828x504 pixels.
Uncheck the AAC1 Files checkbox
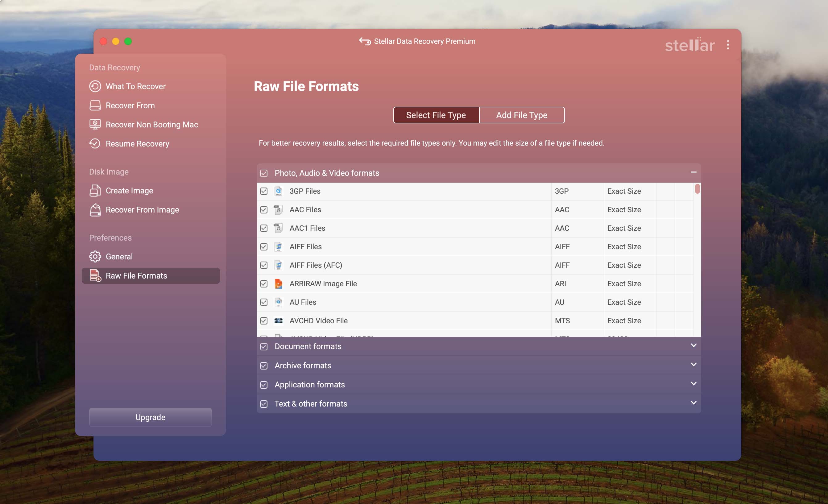pos(264,228)
